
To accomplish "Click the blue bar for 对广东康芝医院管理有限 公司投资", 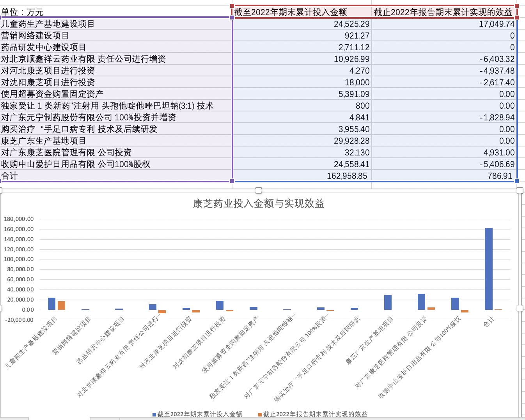I will (x=421, y=302).
